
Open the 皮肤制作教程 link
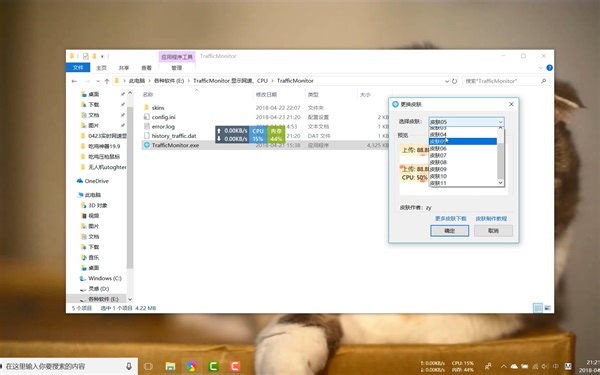click(491, 218)
